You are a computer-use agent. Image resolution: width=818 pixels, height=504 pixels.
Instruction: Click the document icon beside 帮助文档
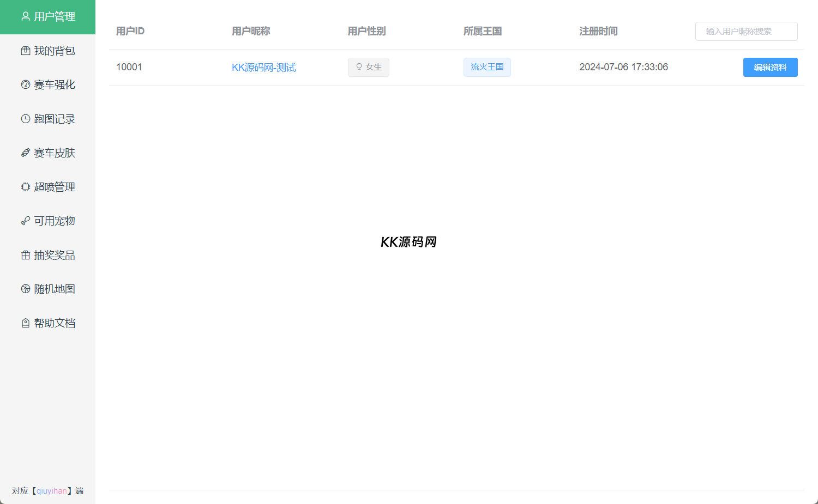(26, 323)
